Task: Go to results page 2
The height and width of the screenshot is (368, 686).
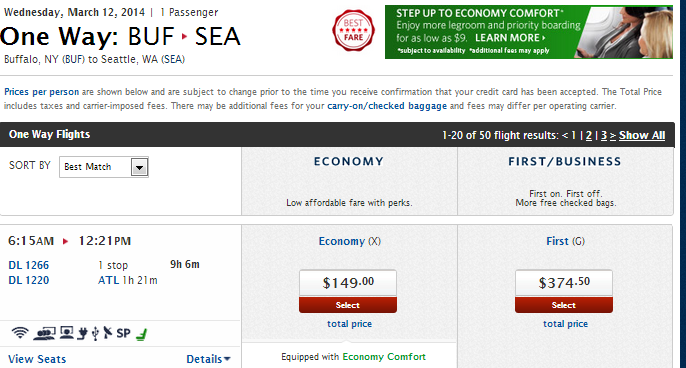Action: pos(589,135)
